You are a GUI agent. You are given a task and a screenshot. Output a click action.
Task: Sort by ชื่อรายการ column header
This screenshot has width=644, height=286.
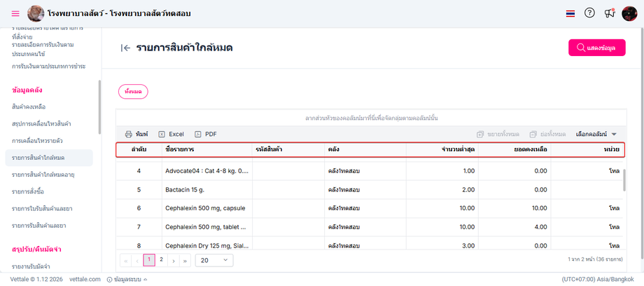(207, 149)
